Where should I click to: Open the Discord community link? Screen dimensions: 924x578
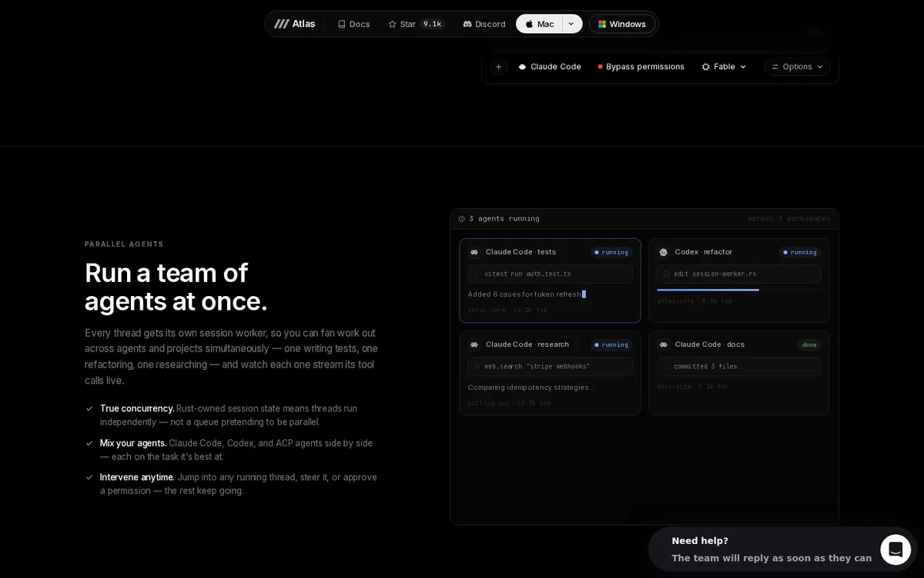pos(484,24)
